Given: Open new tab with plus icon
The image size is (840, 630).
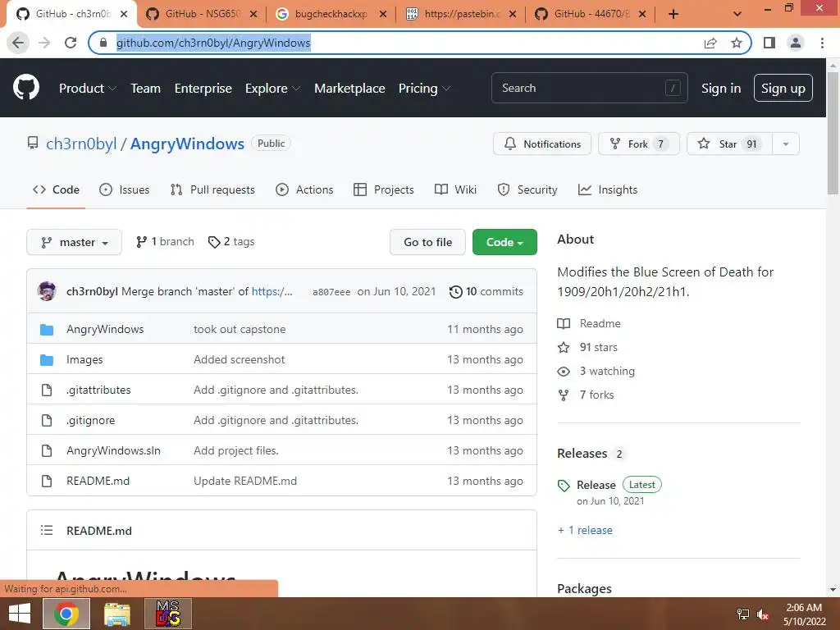Looking at the screenshot, I should 673,14.
